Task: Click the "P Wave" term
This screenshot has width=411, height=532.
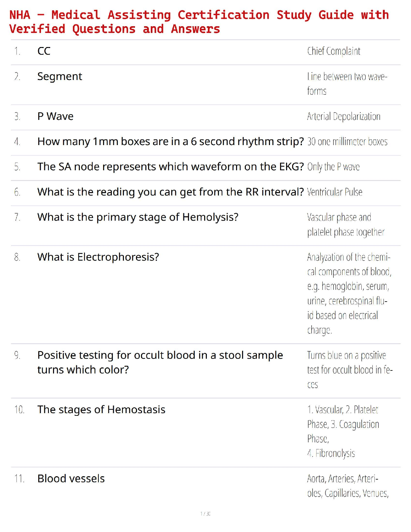Action: click(55, 116)
